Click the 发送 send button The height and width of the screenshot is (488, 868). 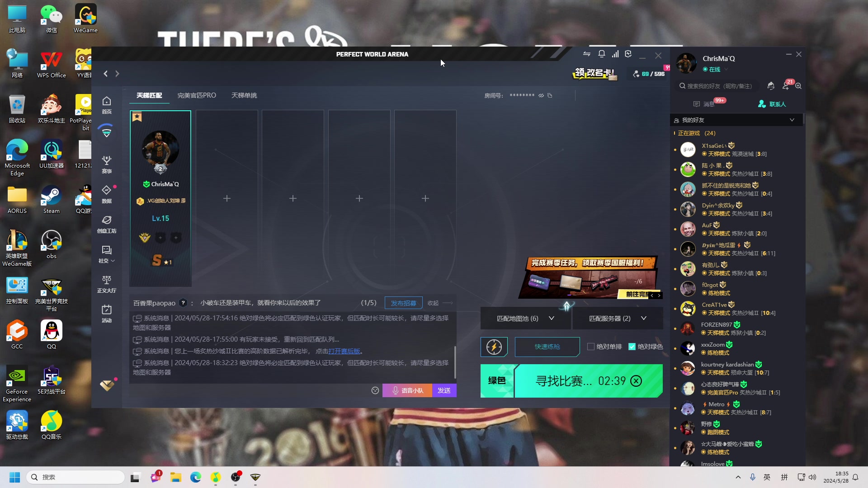pyautogui.click(x=444, y=390)
